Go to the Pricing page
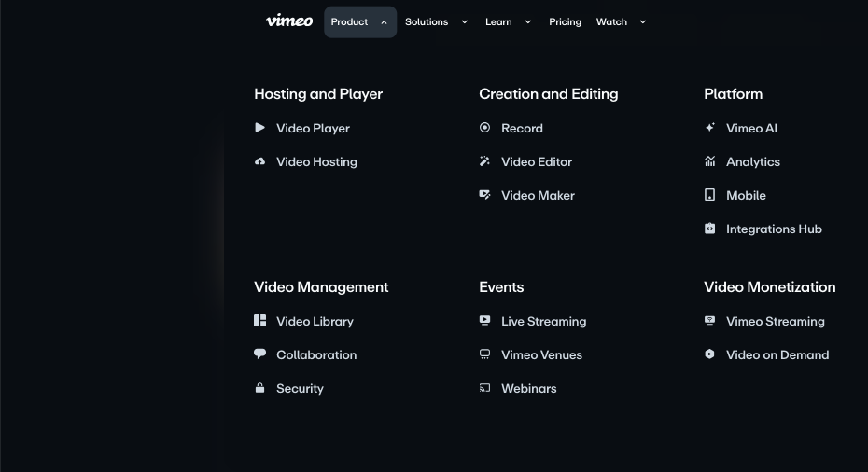868x472 pixels. [565, 22]
